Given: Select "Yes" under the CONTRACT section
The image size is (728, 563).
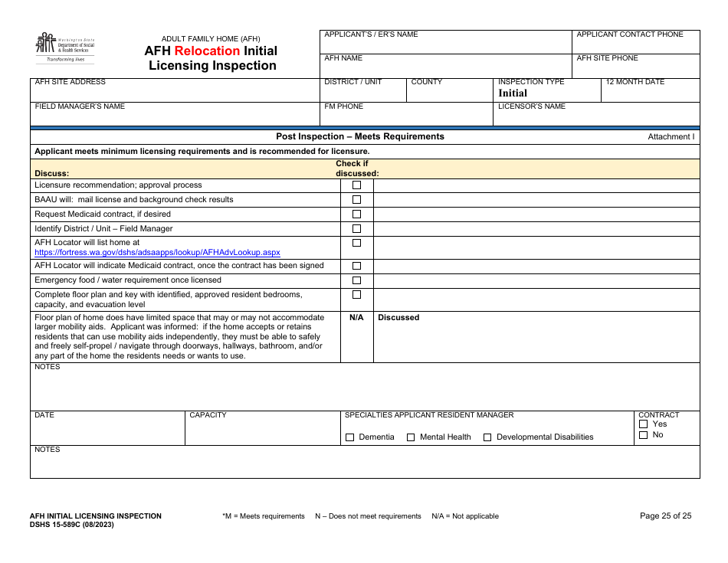Looking at the screenshot, I should (642, 423).
